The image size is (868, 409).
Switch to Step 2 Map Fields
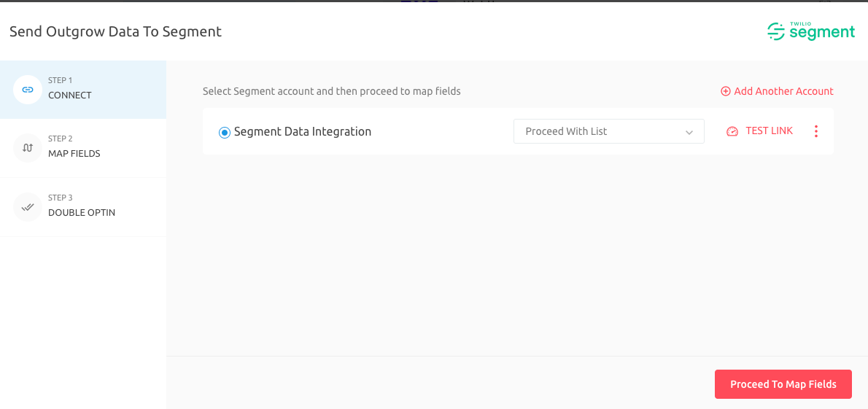[83, 148]
